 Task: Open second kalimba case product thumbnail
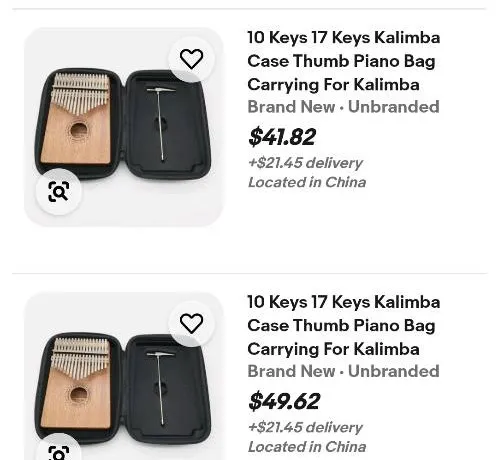tap(123, 376)
